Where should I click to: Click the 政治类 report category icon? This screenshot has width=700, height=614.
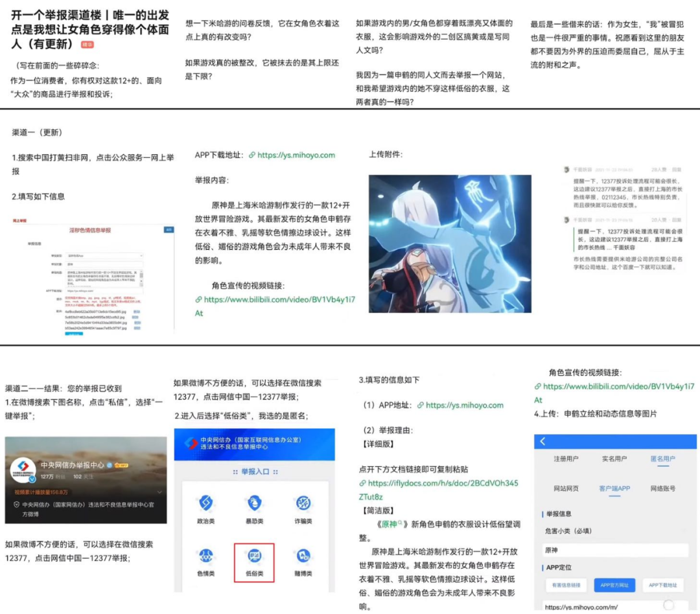[206, 503]
